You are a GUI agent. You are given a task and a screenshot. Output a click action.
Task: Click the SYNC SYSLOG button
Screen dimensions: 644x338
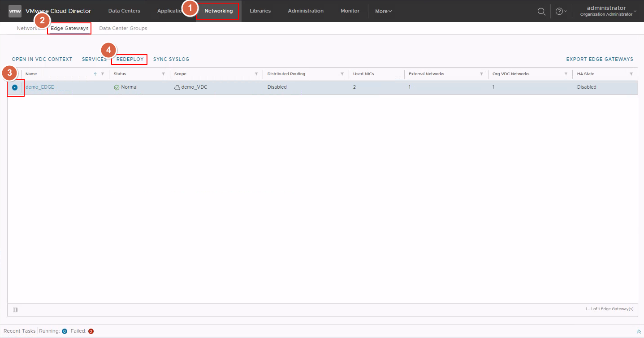tap(171, 59)
